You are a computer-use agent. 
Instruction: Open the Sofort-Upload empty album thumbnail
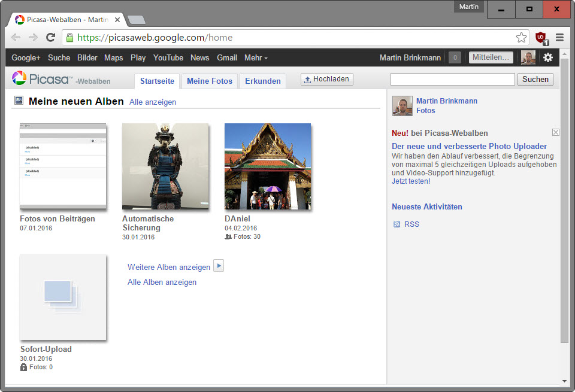pos(63,297)
